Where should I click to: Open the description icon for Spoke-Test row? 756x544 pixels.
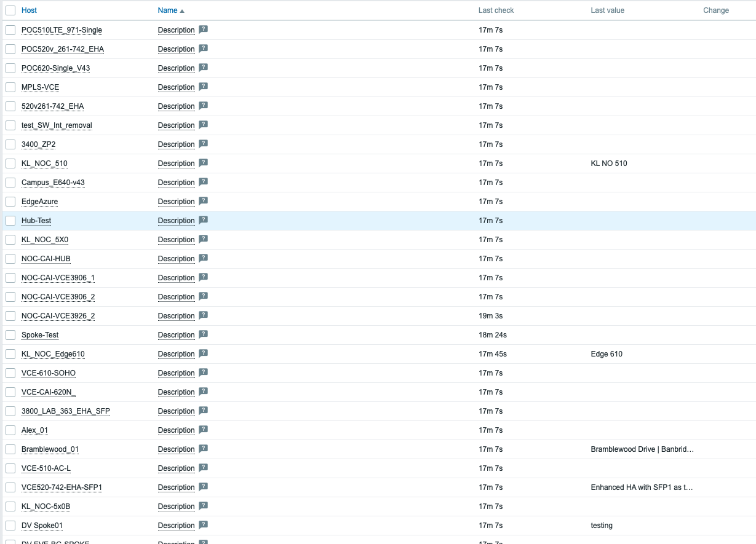click(x=203, y=334)
